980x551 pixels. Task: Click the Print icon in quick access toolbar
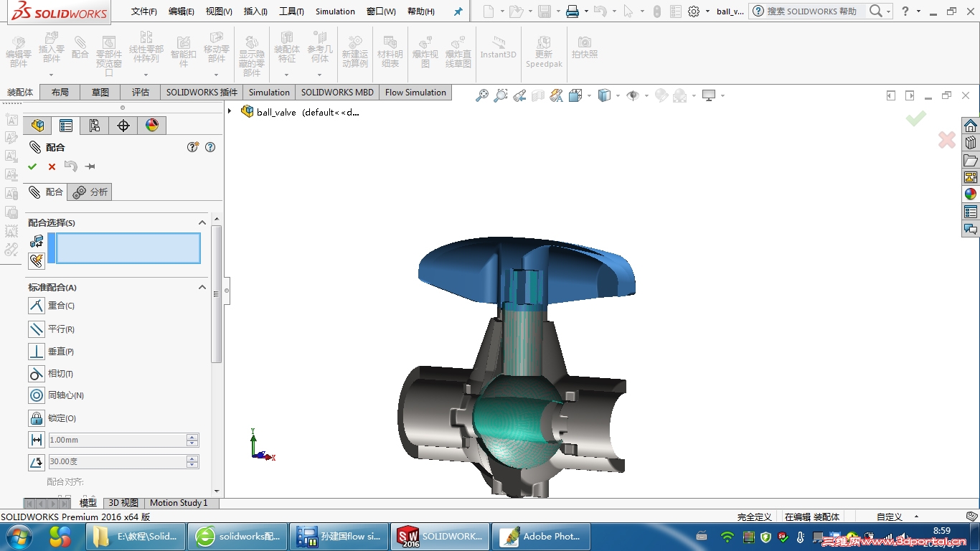[573, 11]
